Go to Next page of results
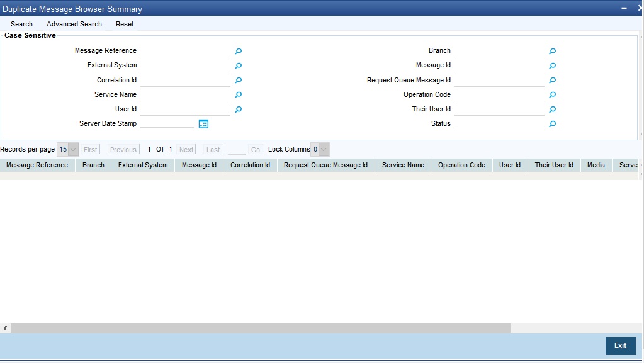The width and height of the screenshot is (644, 363). (186, 150)
